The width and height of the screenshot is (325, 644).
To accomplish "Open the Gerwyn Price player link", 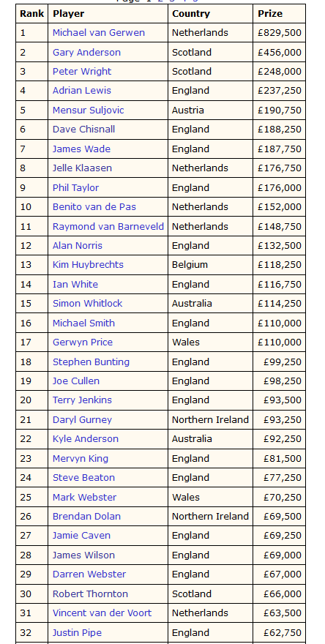I will click(x=83, y=342).
